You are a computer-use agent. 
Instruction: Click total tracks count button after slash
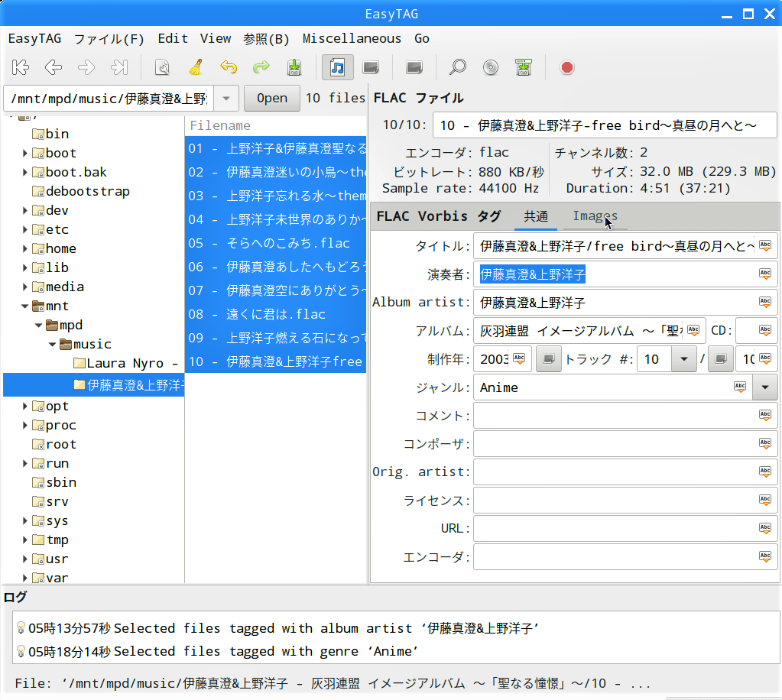(x=721, y=359)
